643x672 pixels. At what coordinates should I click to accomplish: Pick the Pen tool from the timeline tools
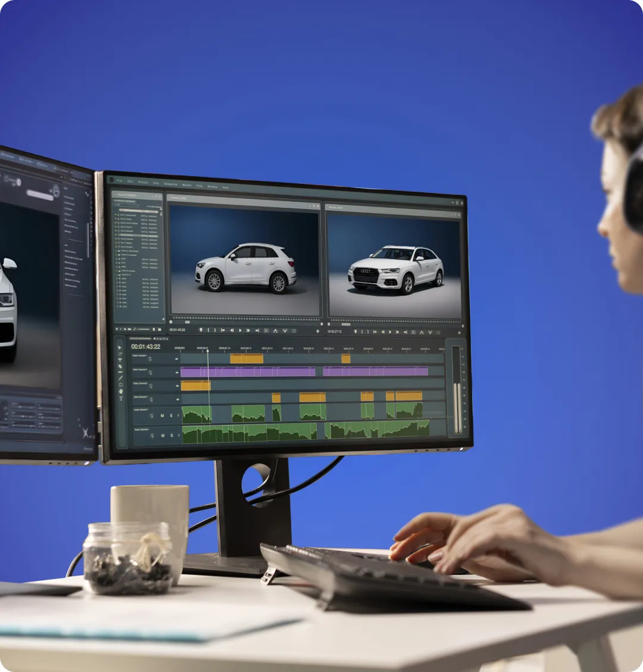120,379
